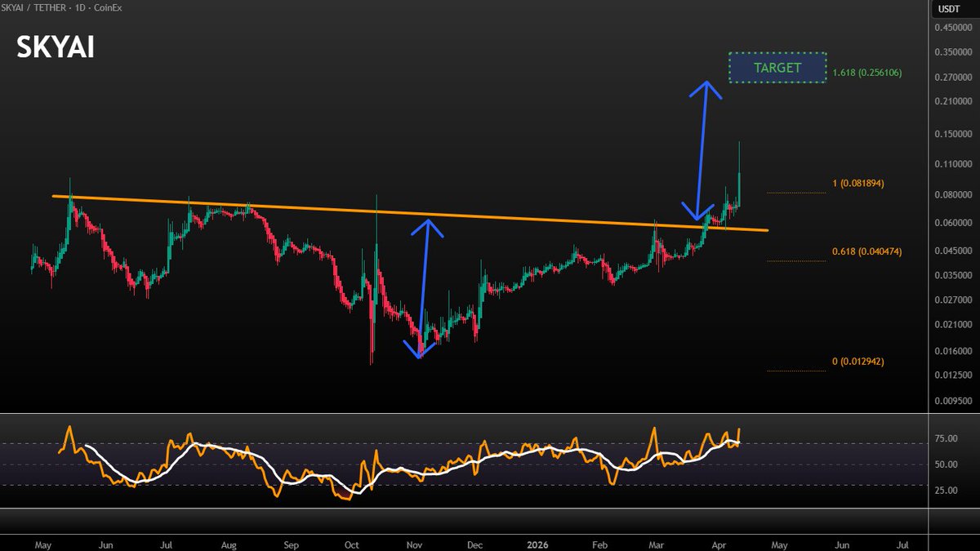
Task: Click the large SKYAI title text
Action: (56, 48)
